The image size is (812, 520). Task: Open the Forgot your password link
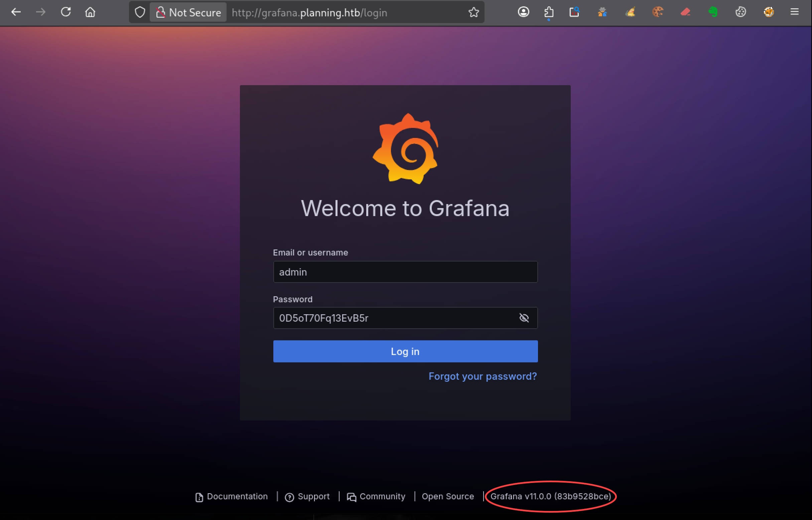click(x=483, y=376)
